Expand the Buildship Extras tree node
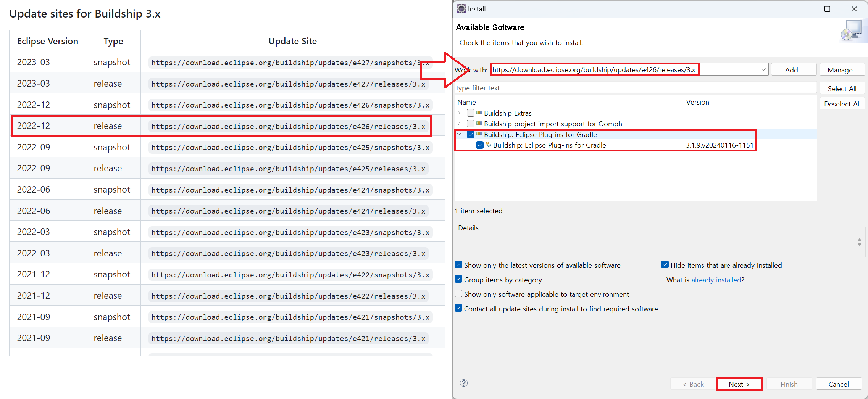868x399 pixels. [x=459, y=113]
